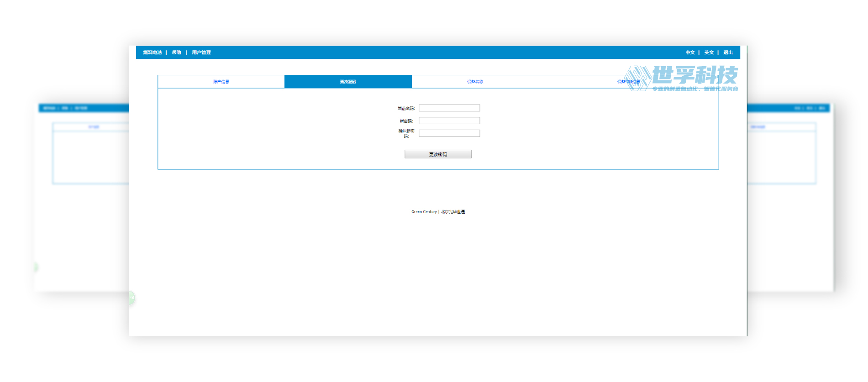This screenshot has height=382, width=868.
Task: Open the 设备名称 tab
Action: tap(475, 82)
